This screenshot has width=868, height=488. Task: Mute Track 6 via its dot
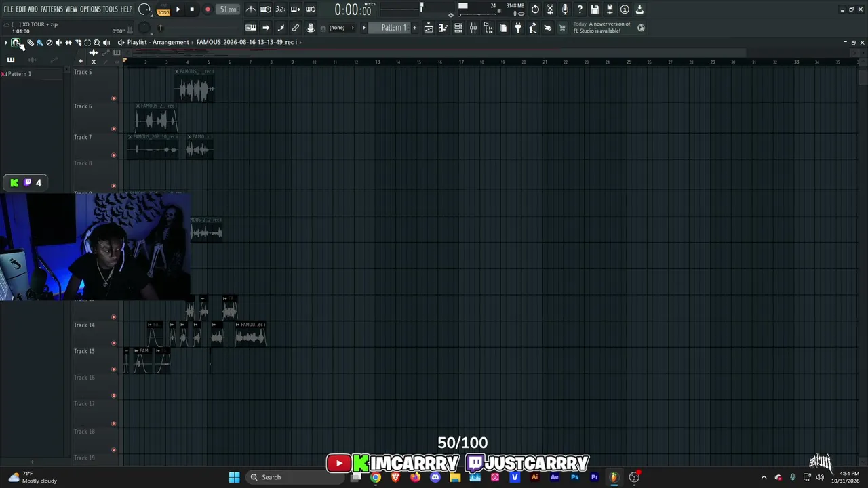click(x=113, y=129)
